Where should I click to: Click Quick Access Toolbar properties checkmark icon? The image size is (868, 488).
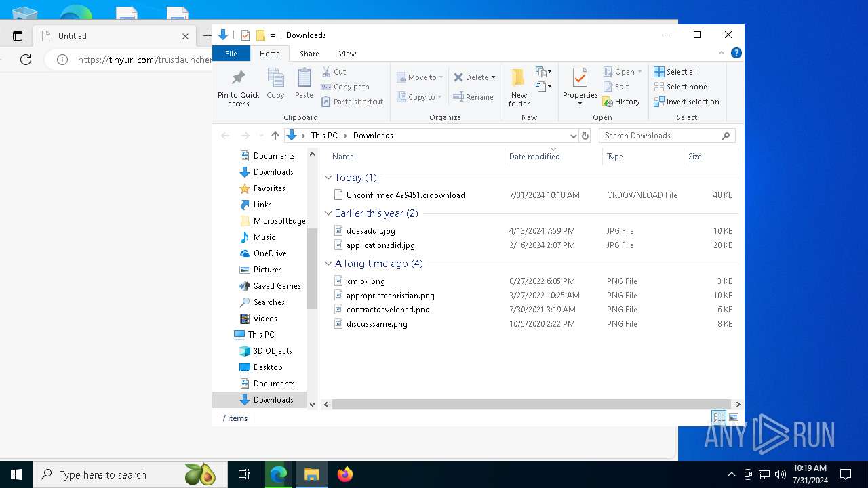[245, 35]
